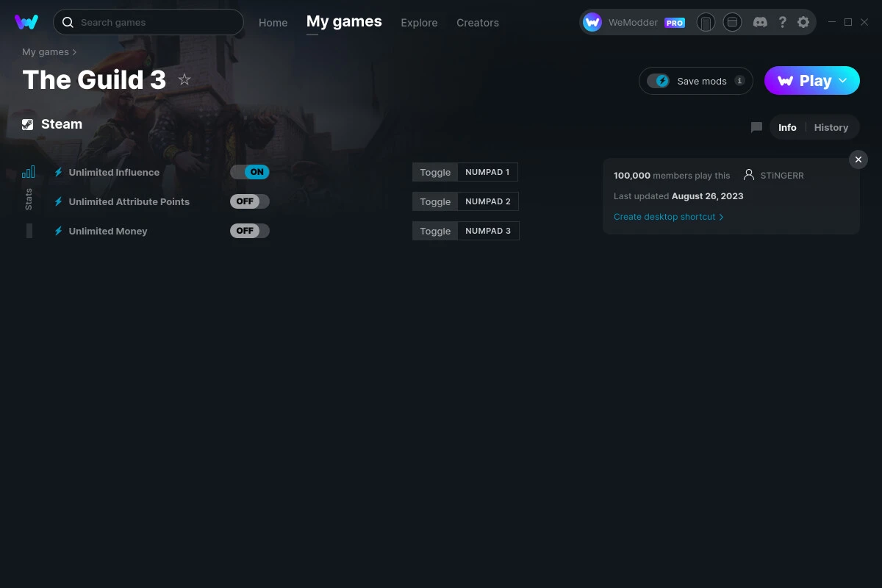Toggle the Save mods switch
The width and height of the screenshot is (882, 588).
[659, 81]
